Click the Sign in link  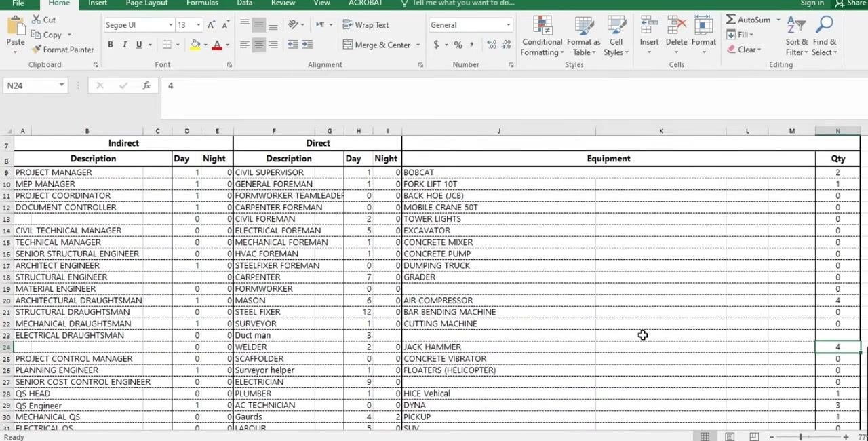point(812,3)
